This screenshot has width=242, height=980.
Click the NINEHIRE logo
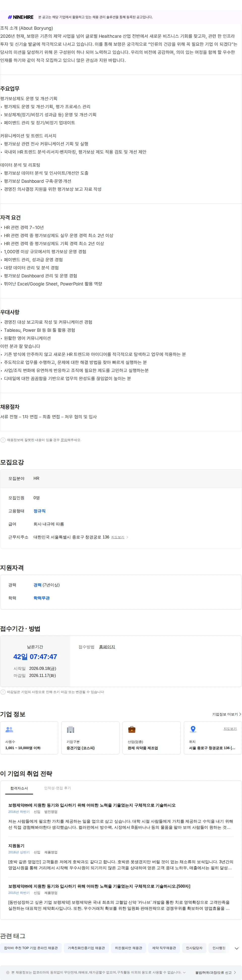[21, 17]
